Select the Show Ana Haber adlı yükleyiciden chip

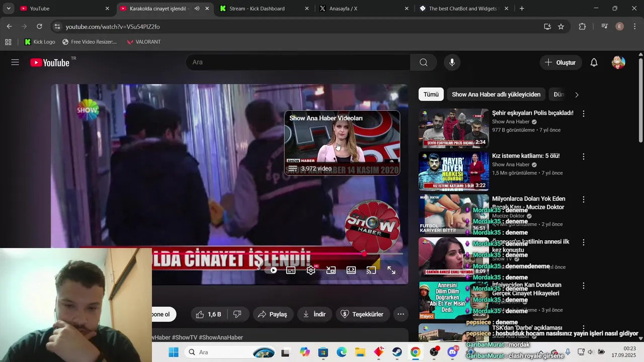496,95
